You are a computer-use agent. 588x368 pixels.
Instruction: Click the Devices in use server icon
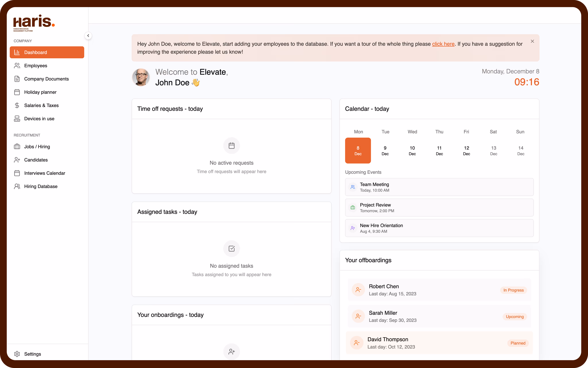[x=17, y=119]
